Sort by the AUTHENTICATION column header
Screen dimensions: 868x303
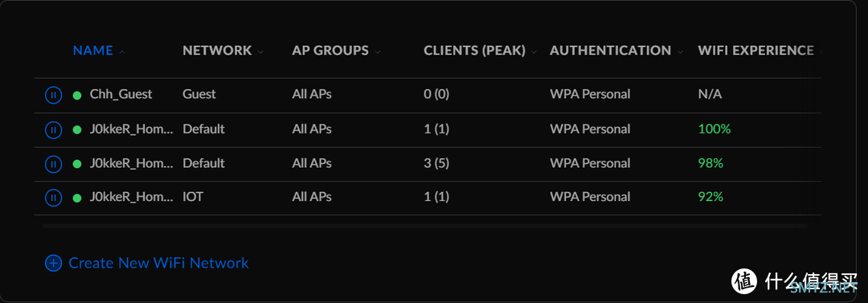tap(610, 51)
